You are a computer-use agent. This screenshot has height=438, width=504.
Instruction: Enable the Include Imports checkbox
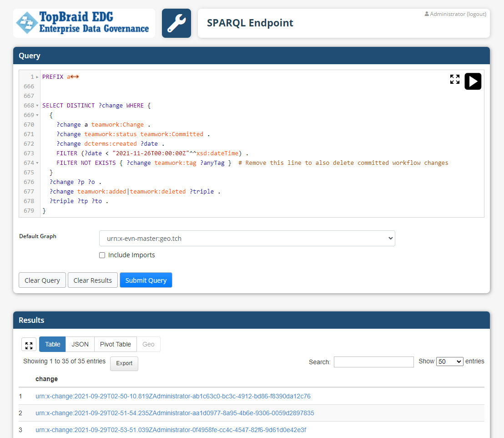(x=102, y=255)
